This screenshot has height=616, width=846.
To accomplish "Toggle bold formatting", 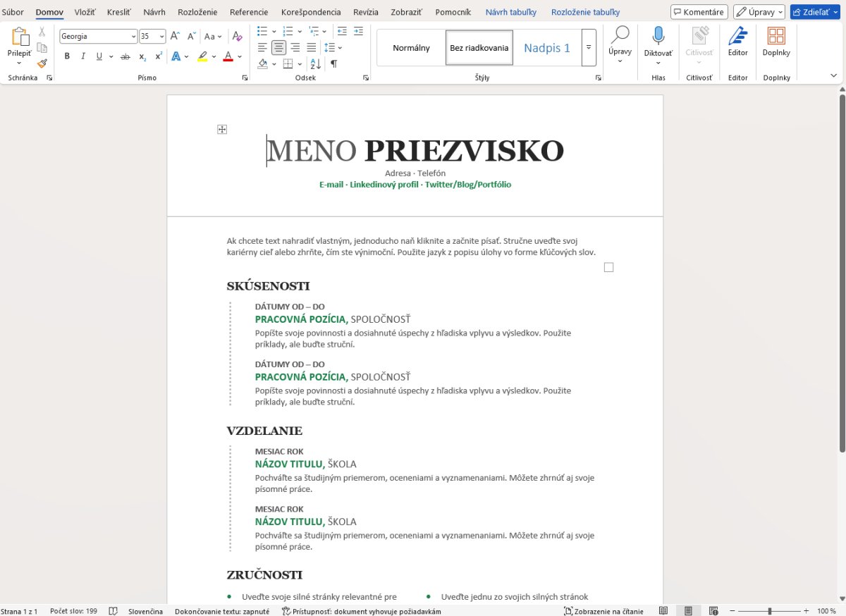I will (x=67, y=56).
